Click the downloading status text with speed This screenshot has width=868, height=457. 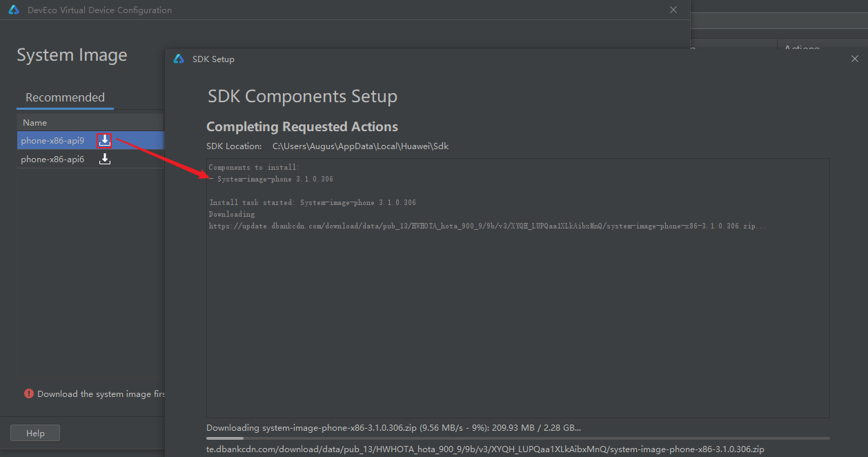[x=394, y=428]
